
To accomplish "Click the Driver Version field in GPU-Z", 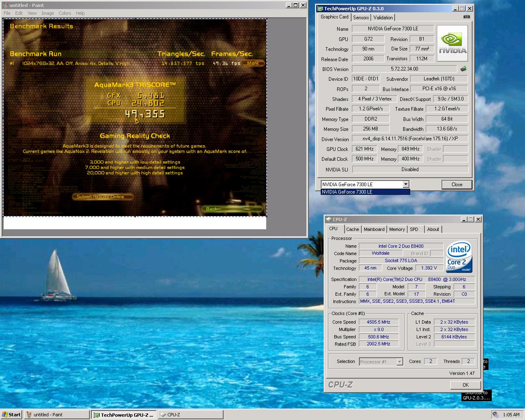I will (410, 139).
